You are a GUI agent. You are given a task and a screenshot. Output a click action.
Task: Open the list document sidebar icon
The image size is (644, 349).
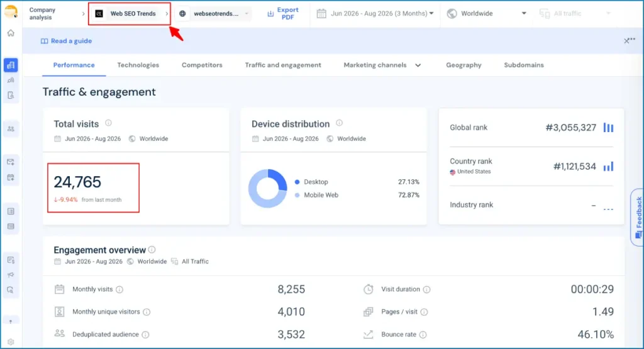pos(11,211)
